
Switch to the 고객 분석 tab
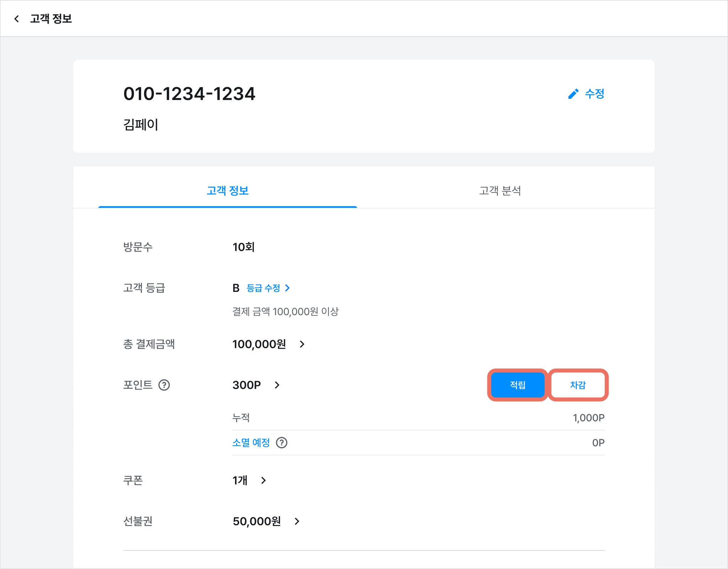pos(500,191)
